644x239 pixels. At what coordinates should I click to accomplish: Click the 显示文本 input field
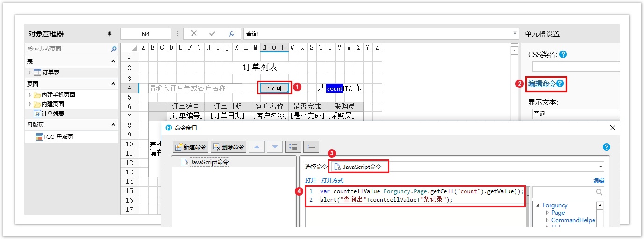tap(576, 114)
